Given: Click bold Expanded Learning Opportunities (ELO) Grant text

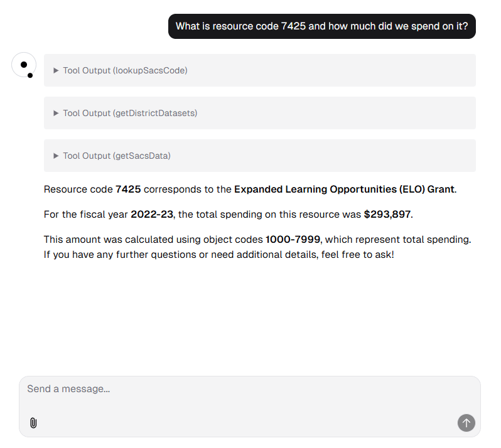Looking at the screenshot, I should tap(344, 189).
